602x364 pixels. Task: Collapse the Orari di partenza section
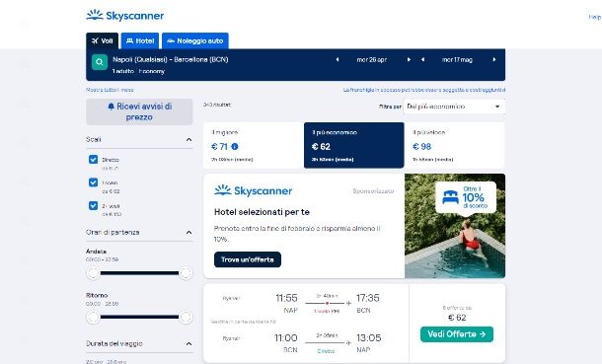(188, 233)
